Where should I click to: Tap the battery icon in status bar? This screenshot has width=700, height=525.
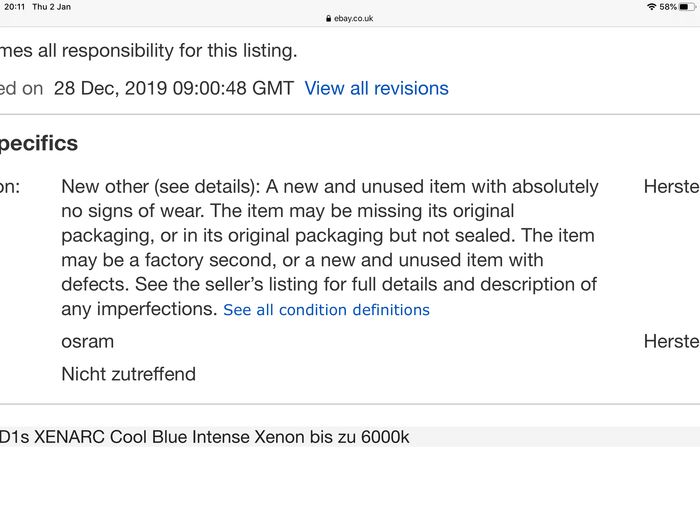(x=687, y=7)
